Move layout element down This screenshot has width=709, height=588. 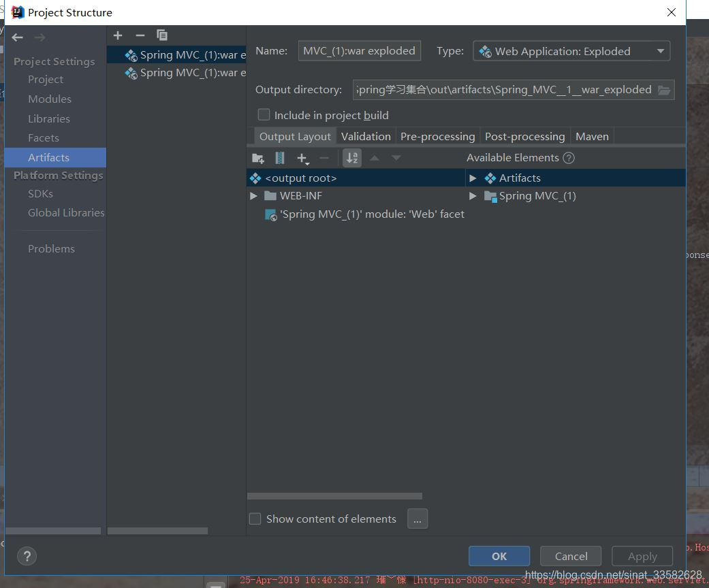click(x=396, y=158)
